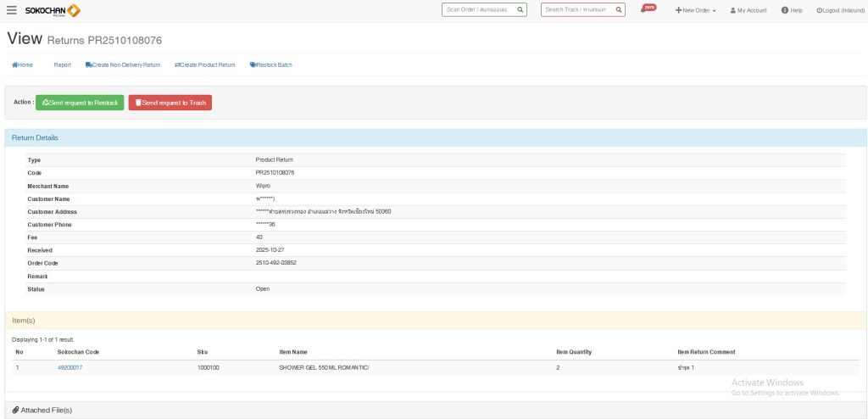The height and width of the screenshot is (419, 868).
Task: Select Create Product Return
Action: tap(205, 64)
